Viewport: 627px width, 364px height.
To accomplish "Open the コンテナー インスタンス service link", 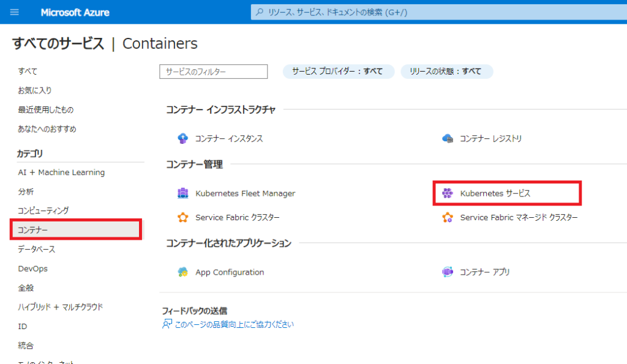I will [x=229, y=139].
